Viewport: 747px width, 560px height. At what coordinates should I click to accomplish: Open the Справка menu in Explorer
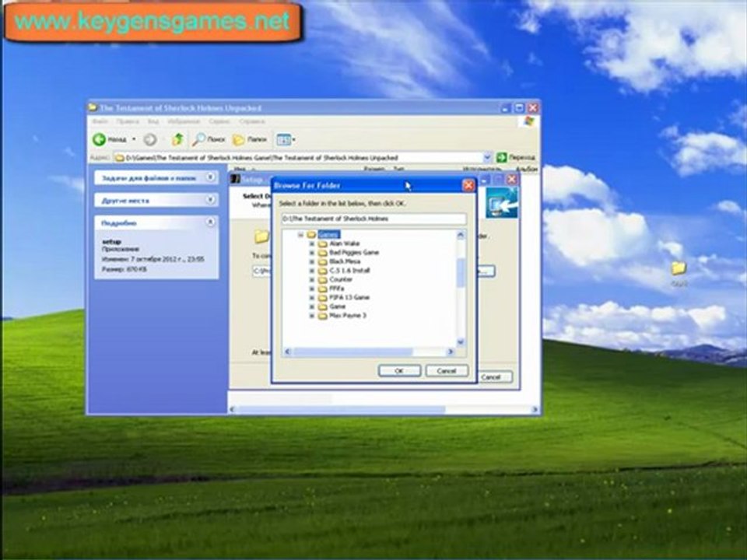click(x=251, y=121)
